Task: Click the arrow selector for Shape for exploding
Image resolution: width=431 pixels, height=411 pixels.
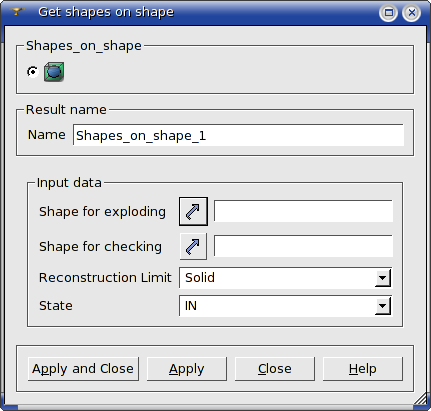Action: pos(193,211)
